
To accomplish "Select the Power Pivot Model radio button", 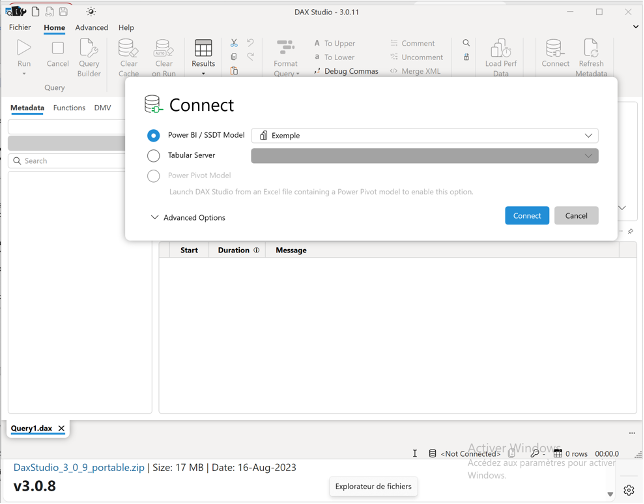I will point(154,176).
